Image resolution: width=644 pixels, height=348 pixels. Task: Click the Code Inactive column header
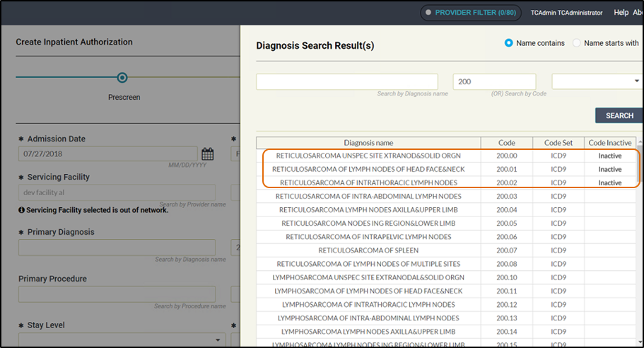pos(610,142)
